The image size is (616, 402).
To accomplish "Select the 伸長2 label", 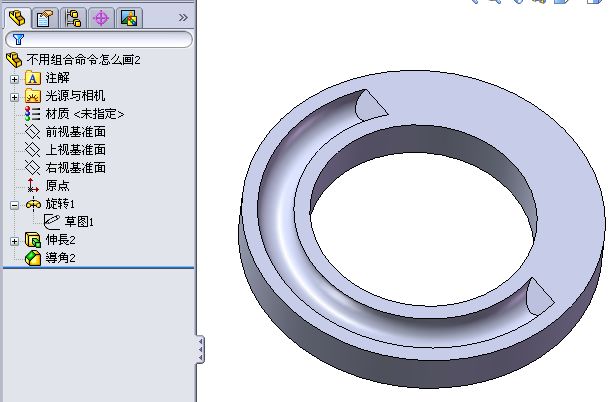I will point(60,240).
